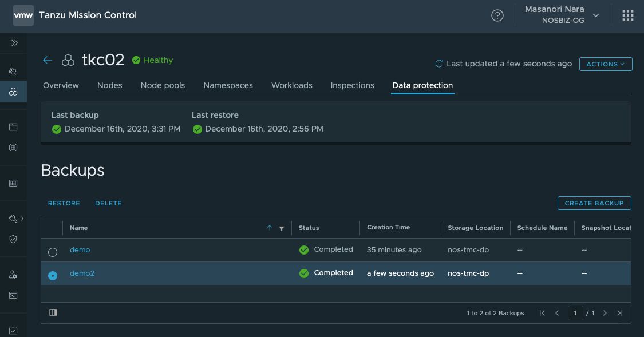The width and height of the screenshot is (644, 337).
Task: Open the bracketed-grid sidebar icon
Action: click(x=13, y=148)
